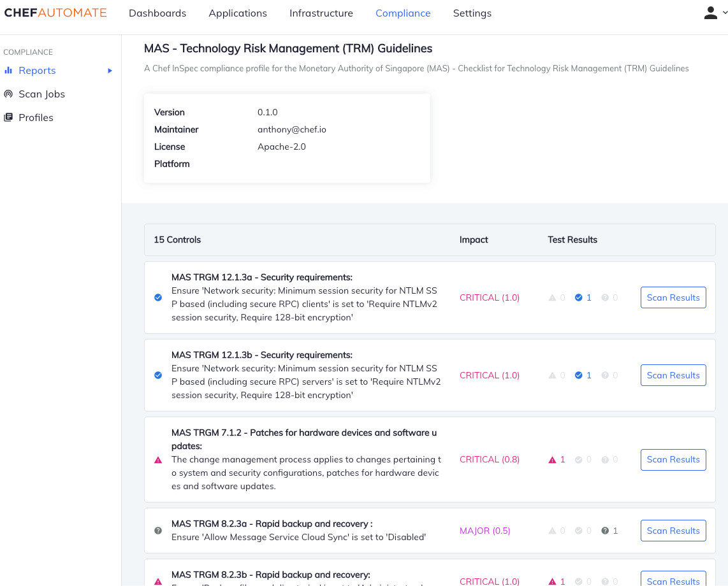
Task: Switch to the Infrastructure tab
Action: (321, 13)
